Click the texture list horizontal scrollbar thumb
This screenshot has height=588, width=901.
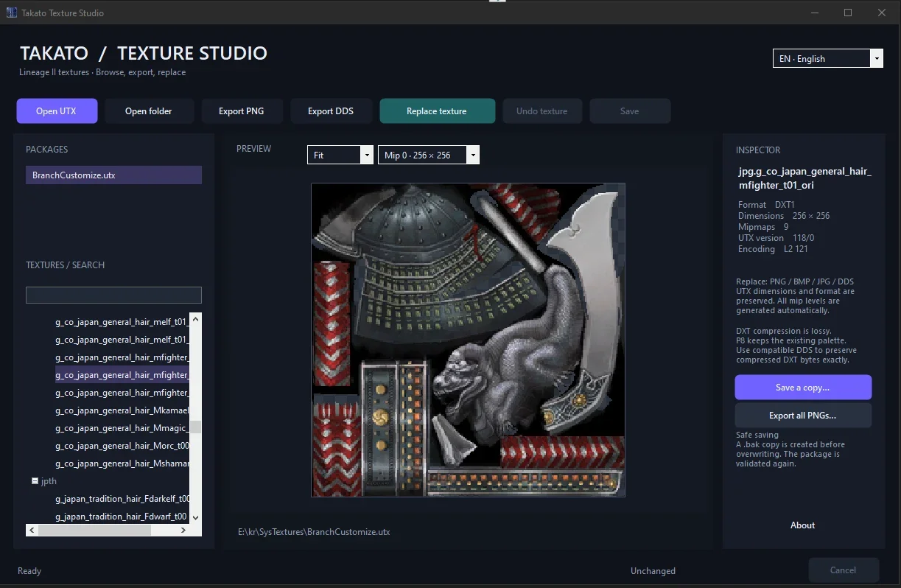(x=94, y=530)
